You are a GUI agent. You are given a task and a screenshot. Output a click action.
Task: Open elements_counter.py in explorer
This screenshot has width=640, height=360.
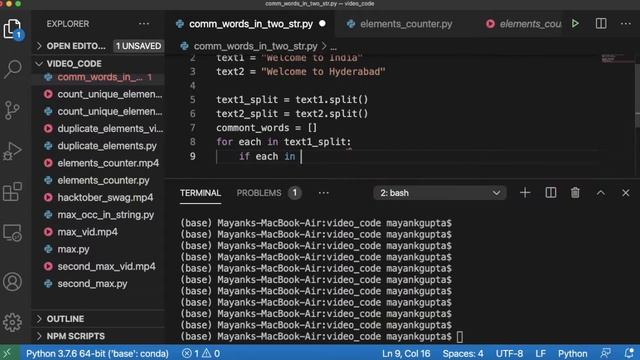(x=98, y=180)
